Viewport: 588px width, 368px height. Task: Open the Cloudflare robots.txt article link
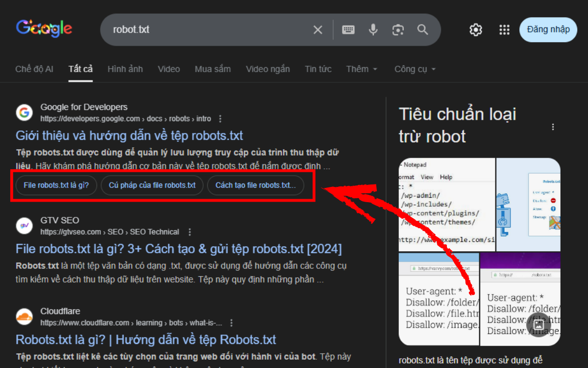[x=146, y=339]
